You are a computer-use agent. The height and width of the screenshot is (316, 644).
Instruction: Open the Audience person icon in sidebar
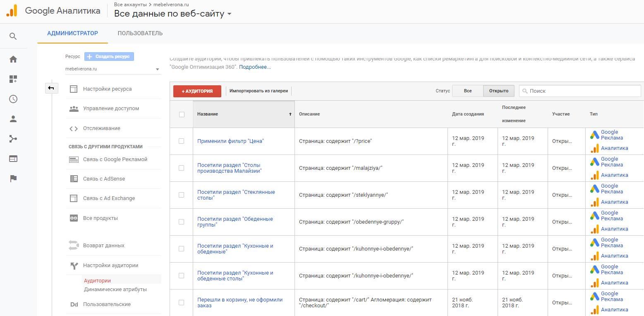(x=13, y=119)
